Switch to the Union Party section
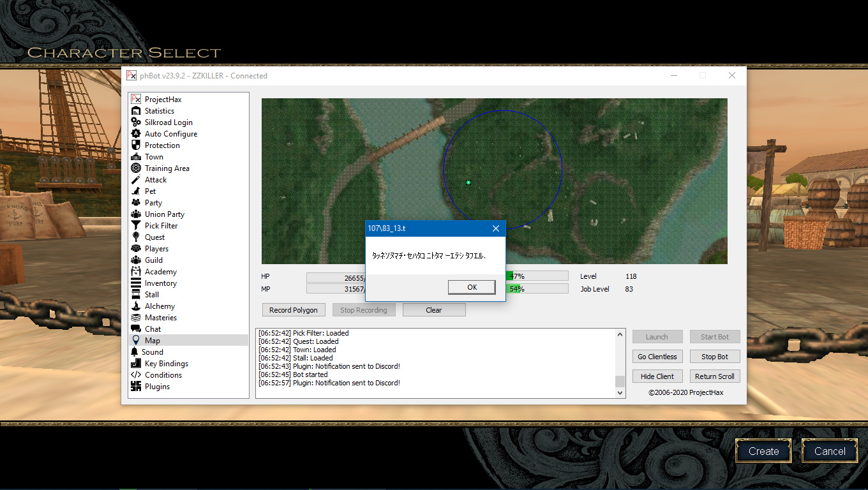Image resolution: width=868 pixels, height=490 pixels. pos(164,214)
